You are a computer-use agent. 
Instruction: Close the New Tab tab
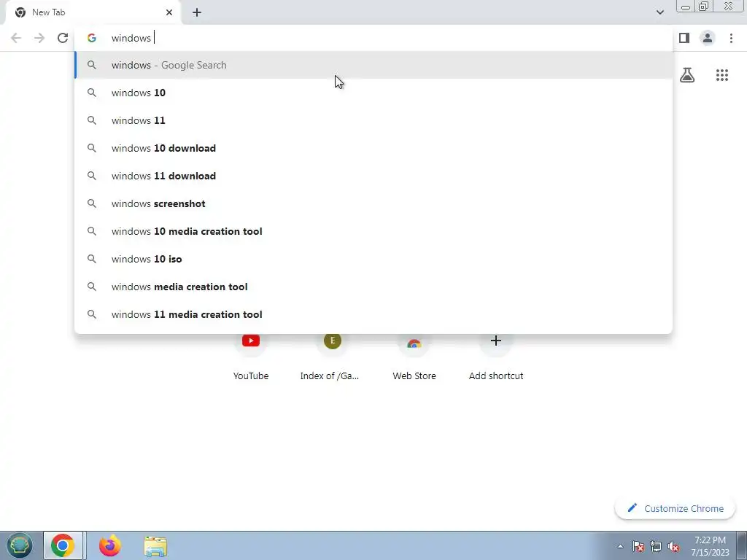tap(169, 13)
